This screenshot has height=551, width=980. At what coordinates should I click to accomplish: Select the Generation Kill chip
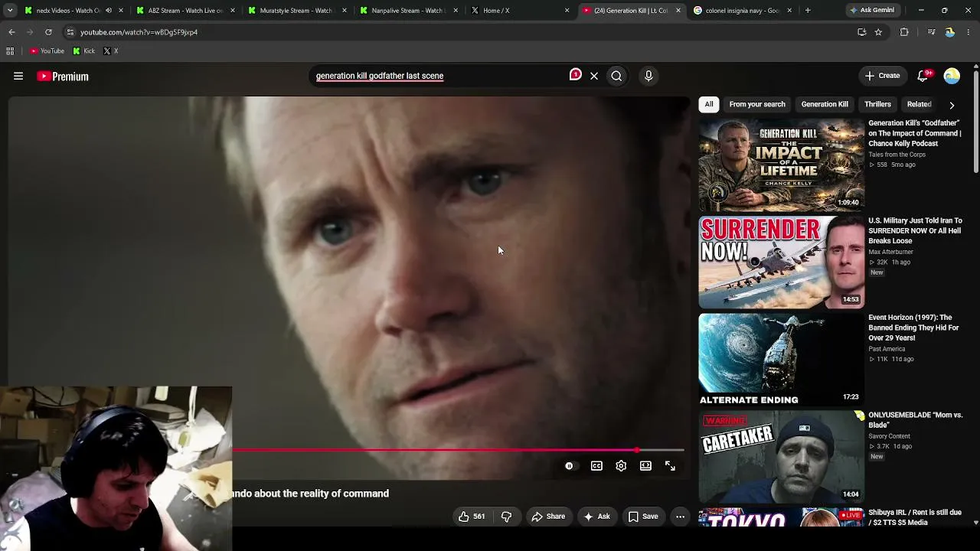pos(825,104)
